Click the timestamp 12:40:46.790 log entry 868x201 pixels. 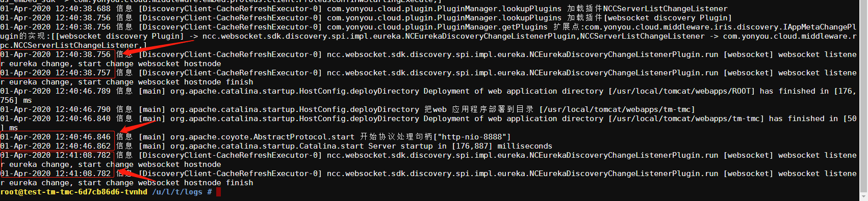point(83,109)
